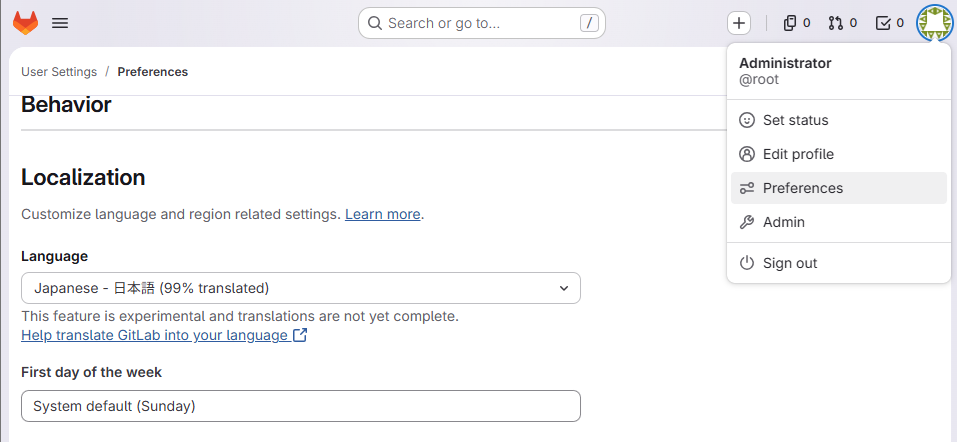Image resolution: width=957 pixels, height=442 pixels.
Task: Open the create new plus button
Action: (x=738, y=23)
